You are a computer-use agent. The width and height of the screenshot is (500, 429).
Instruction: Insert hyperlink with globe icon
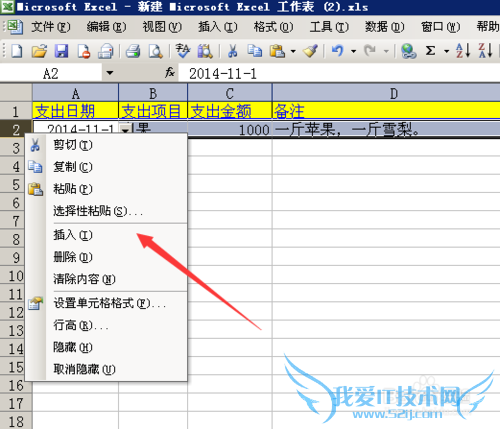click(x=408, y=51)
